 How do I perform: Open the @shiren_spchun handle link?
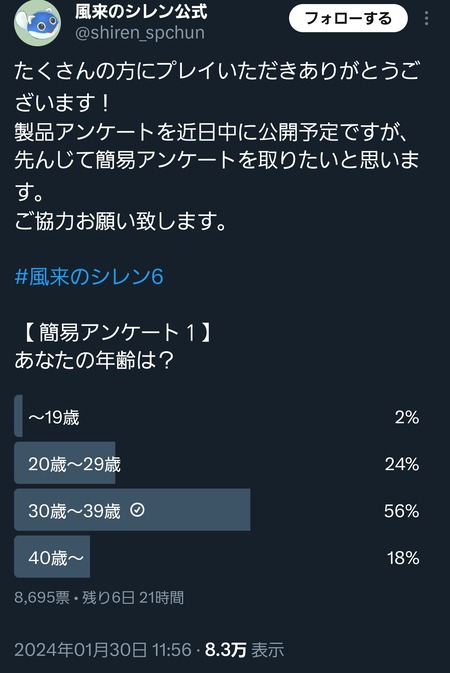point(140,33)
